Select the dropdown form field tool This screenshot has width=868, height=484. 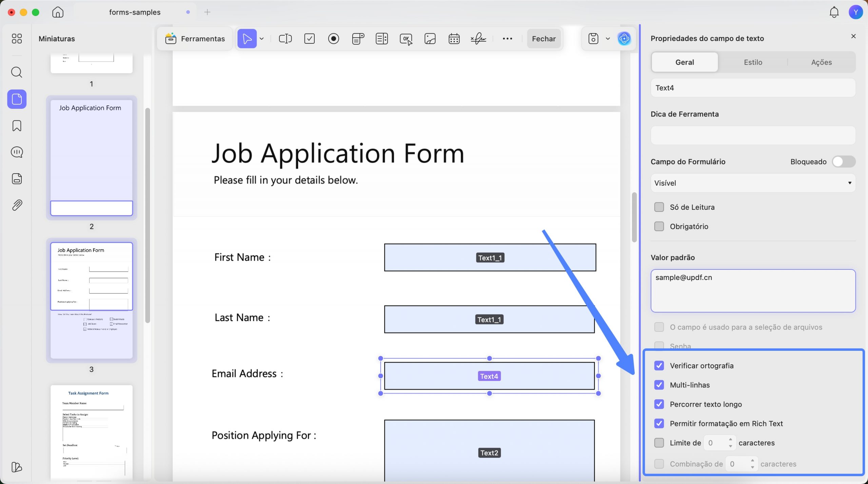(358, 39)
